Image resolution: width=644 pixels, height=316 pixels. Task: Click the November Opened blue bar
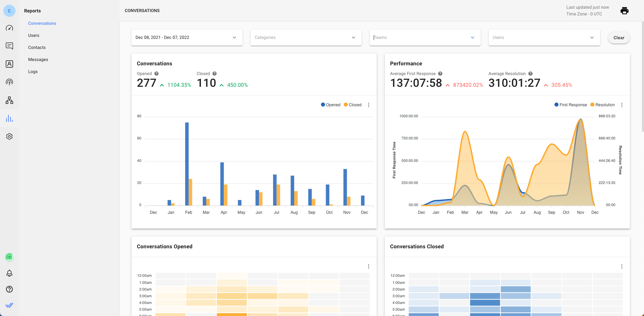pyautogui.click(x=345, y=187)
